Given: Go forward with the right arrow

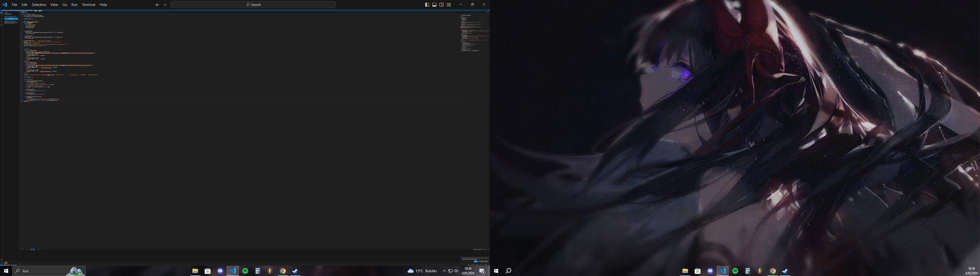Looking at the screenshot, I should pos(164,5).
